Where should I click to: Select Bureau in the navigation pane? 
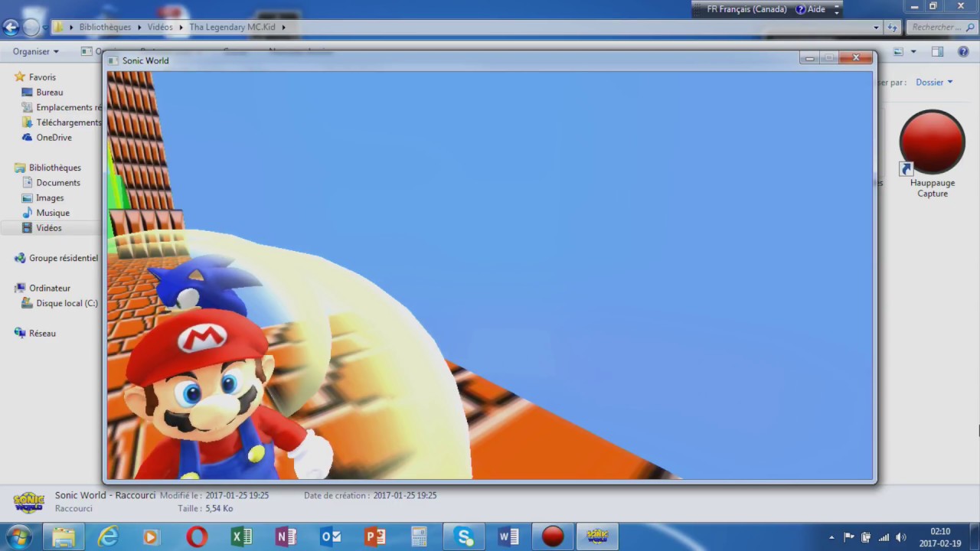50,93
